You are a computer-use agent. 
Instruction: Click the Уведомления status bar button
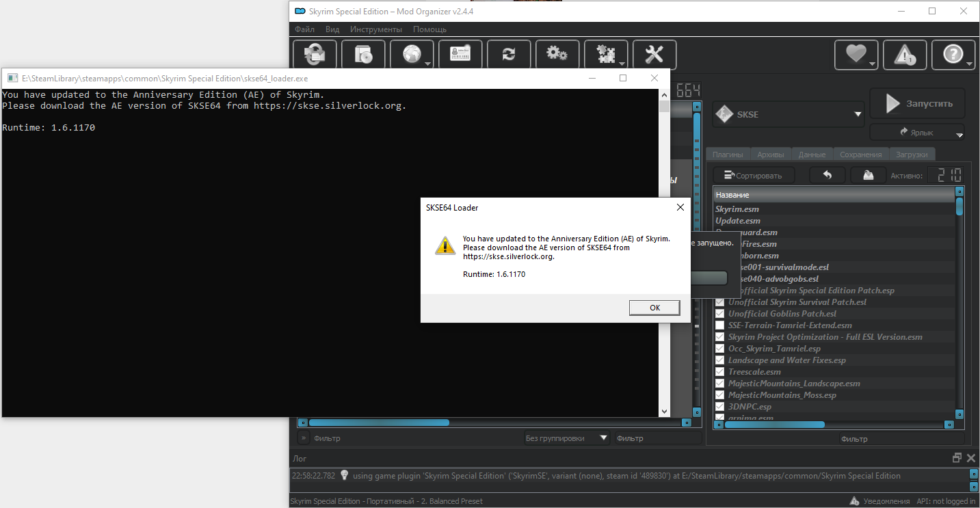point(879,501)
